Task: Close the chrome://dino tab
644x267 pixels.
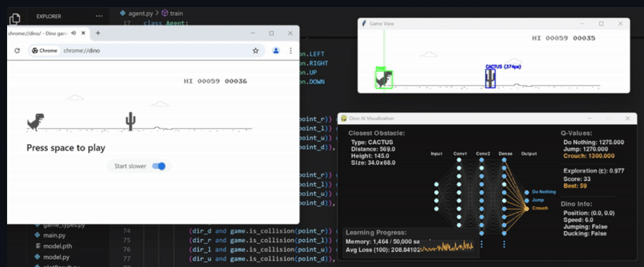Action: pyautogui.click(x=83, y=33)
